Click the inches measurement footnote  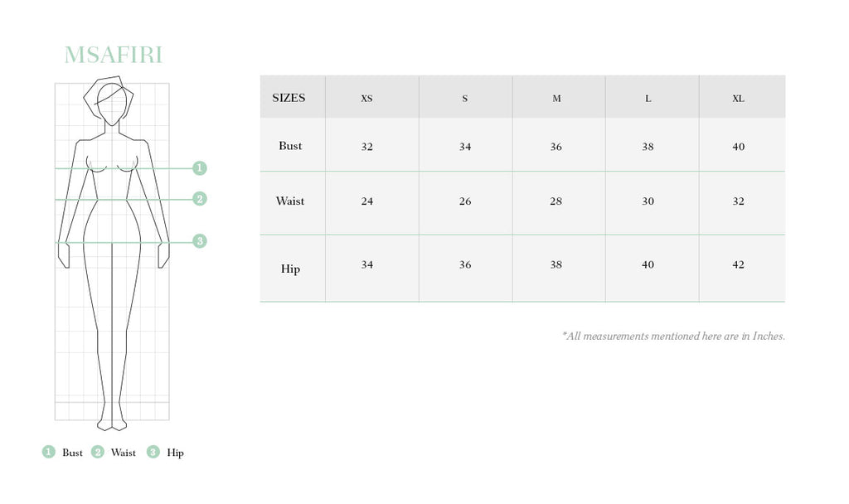673,337
